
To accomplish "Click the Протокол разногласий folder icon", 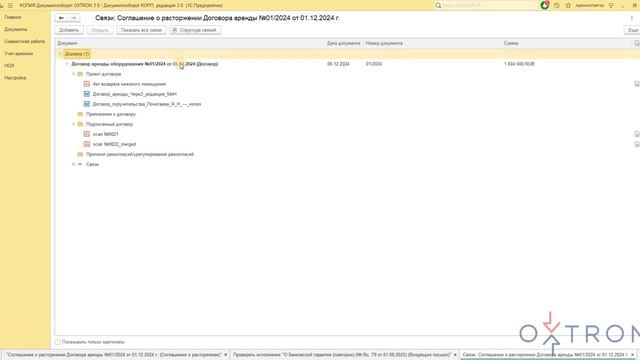I will coord(80,154).
